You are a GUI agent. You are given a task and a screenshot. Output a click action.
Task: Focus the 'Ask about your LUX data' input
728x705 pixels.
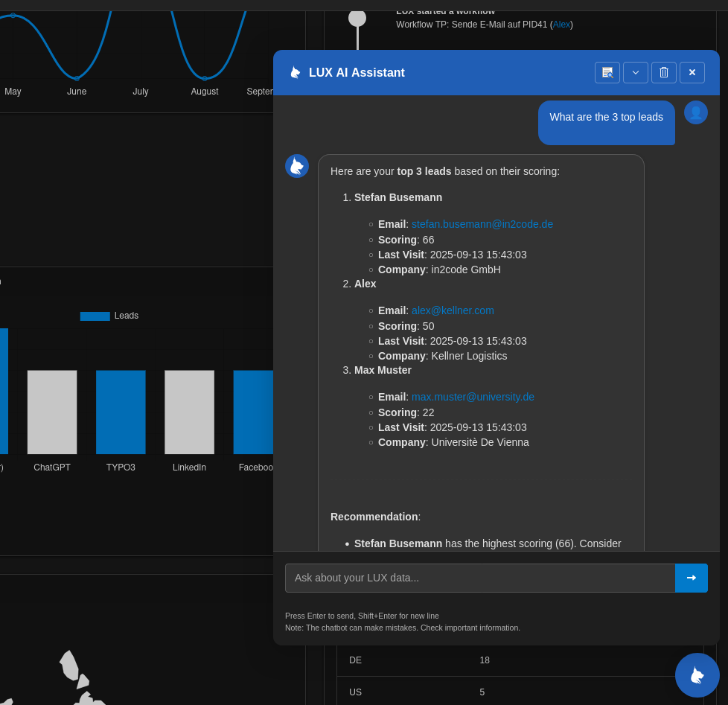pyautogui.click(x=480, y=578)
